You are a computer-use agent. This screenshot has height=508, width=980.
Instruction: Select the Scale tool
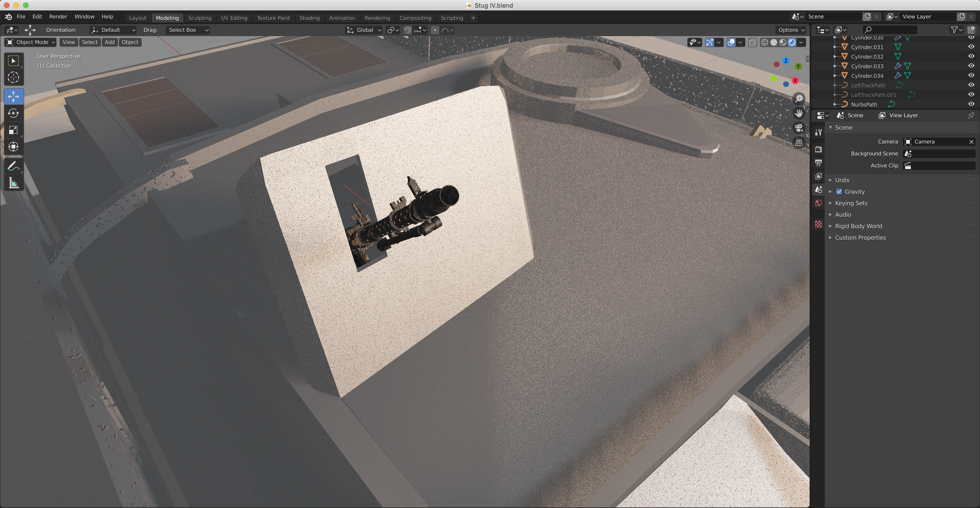[x=14, y=130]
